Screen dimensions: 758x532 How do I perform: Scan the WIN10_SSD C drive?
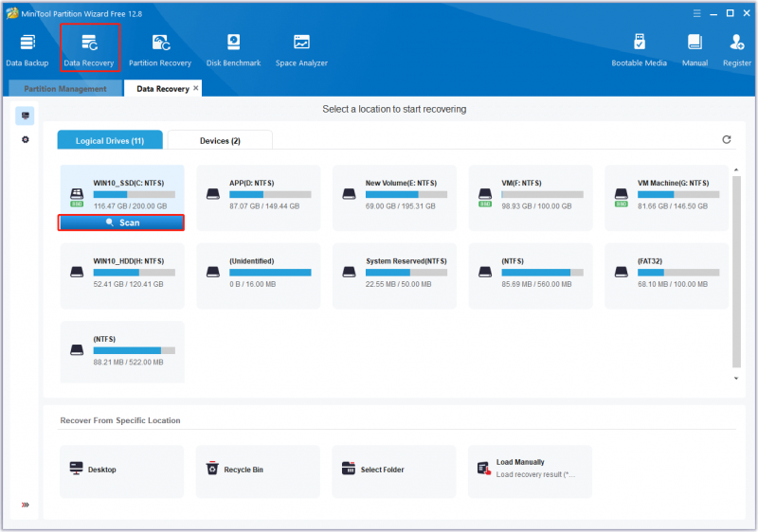pos(121,222)
